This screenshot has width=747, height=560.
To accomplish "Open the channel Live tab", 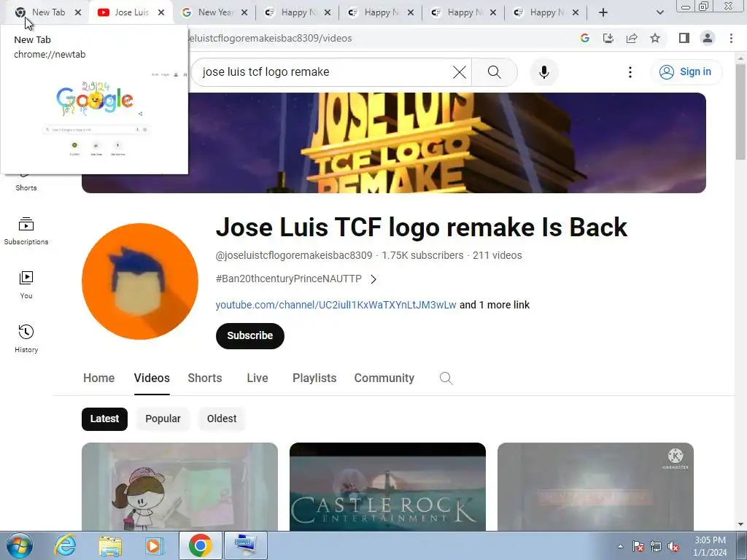I will [258, 378].
